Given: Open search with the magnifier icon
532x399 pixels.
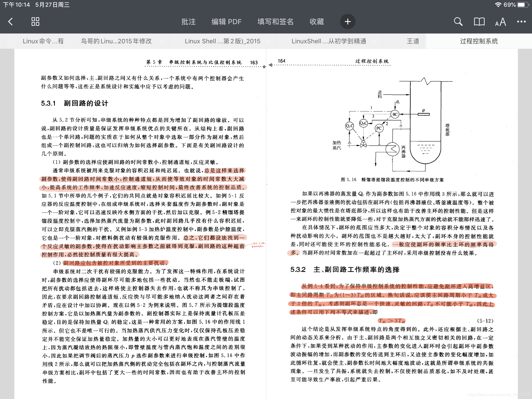Looking at the screenshot, I should (458, 22).
